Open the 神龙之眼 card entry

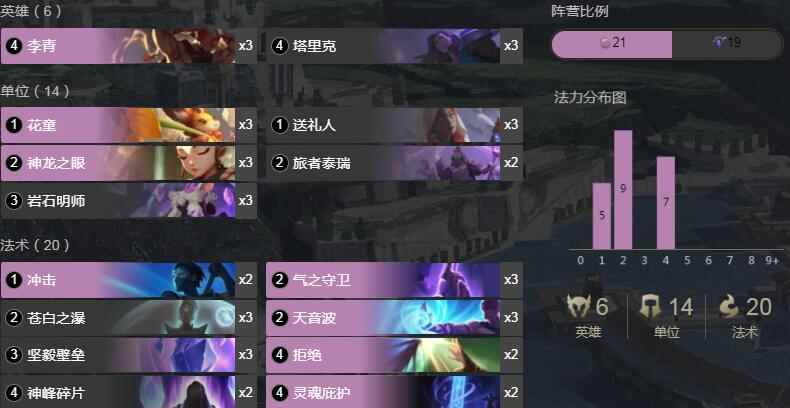[x=129, y=163]
